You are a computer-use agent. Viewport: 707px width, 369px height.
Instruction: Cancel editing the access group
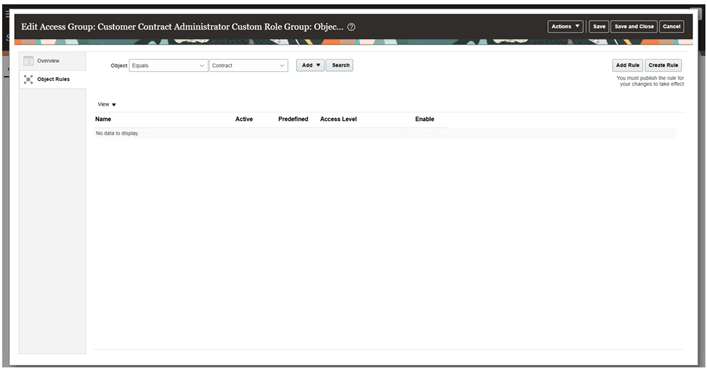(671, 27)
